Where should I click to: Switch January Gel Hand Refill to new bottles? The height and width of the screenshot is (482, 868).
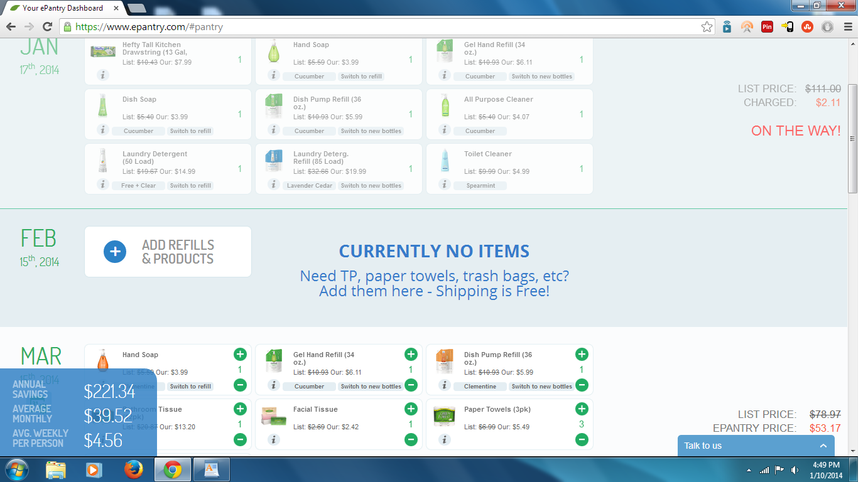click(541, 77)
